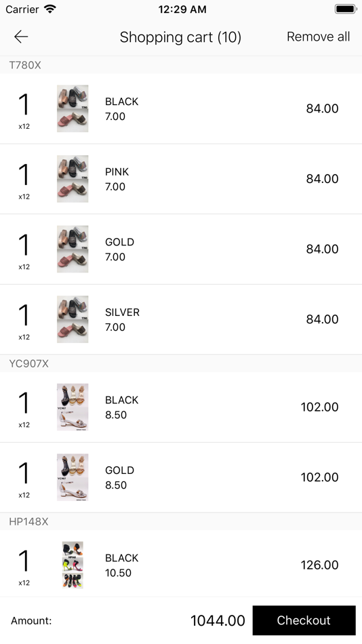This screenshot has height=644, width=362.
Task: Open the HP148X BLACK heels thumbnail
Action: coord(73,565)
